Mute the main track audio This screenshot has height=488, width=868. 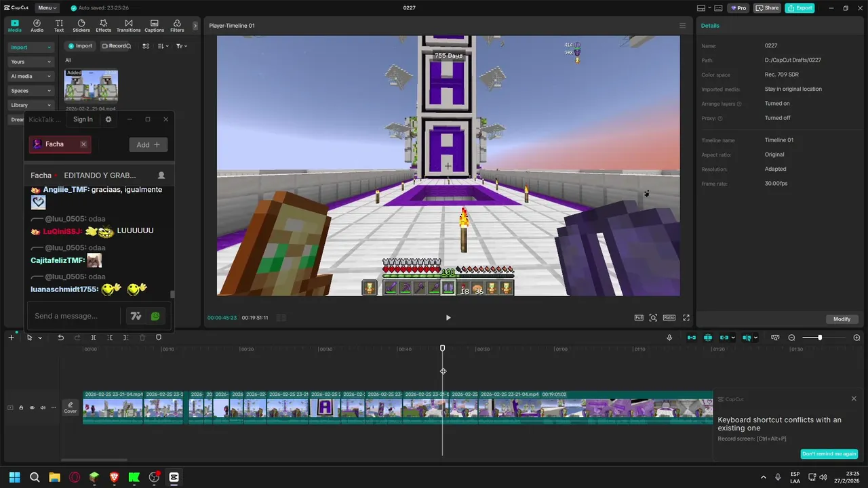43,408
